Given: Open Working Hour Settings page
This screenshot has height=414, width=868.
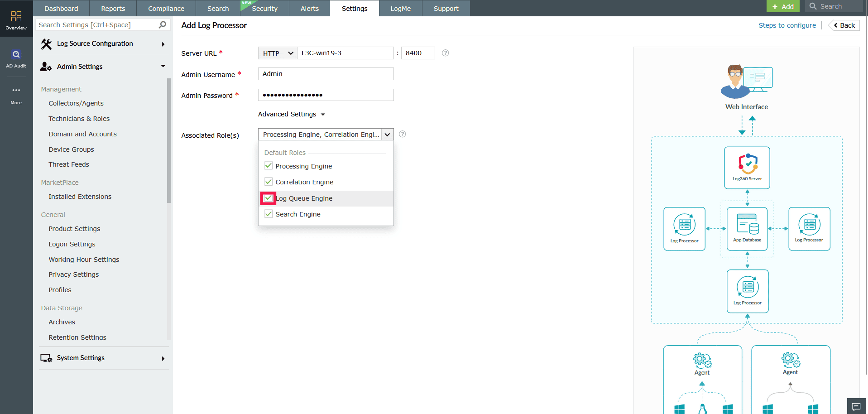Looking at the screenshot, I should point(84,260).
